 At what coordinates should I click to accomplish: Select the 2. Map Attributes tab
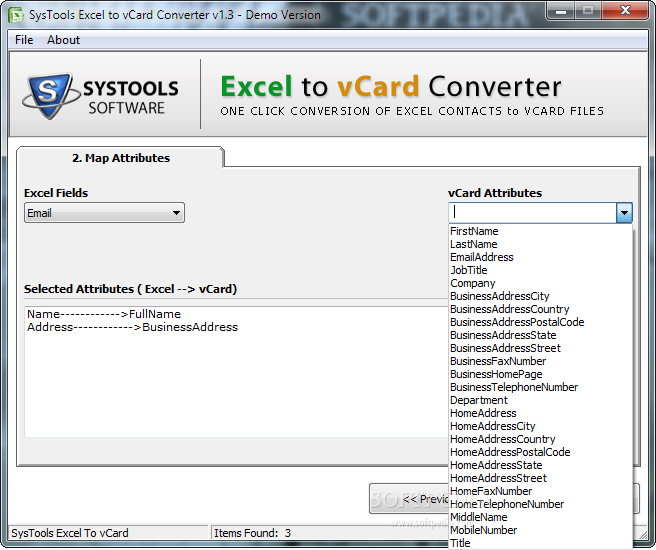point(120,158)
